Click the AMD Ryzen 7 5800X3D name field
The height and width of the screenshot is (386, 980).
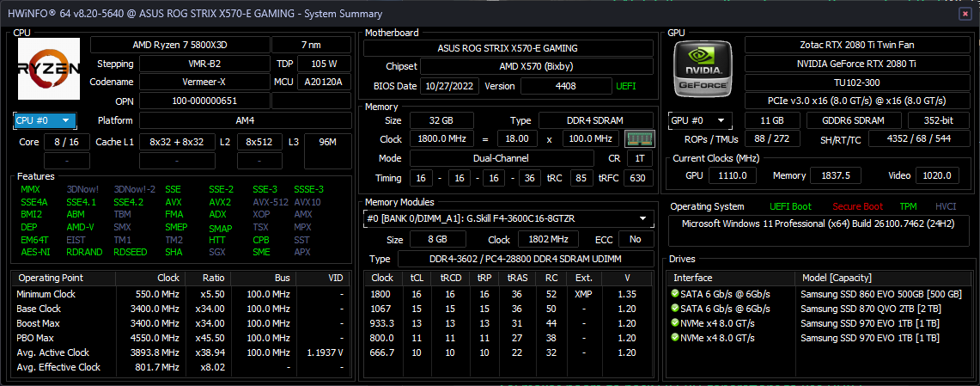(x=180, y=45)
